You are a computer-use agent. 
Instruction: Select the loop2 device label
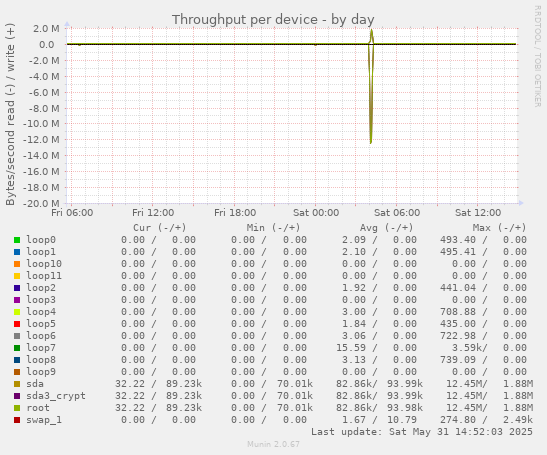tap(41, 288)
